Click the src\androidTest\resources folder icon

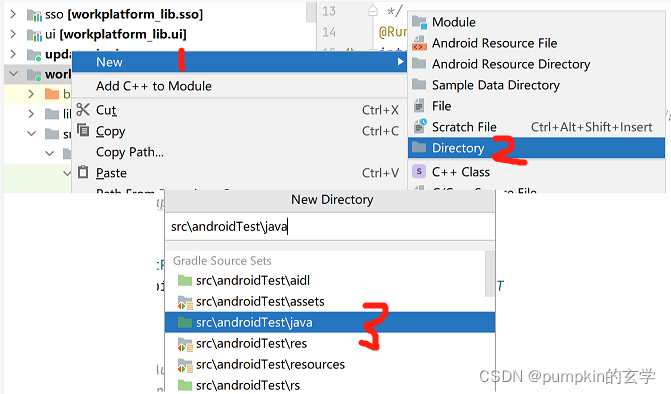tap(185, 365)
